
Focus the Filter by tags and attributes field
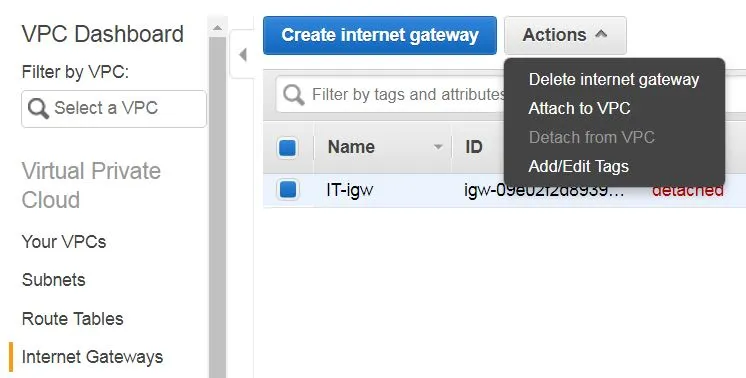tap(408, 95)
